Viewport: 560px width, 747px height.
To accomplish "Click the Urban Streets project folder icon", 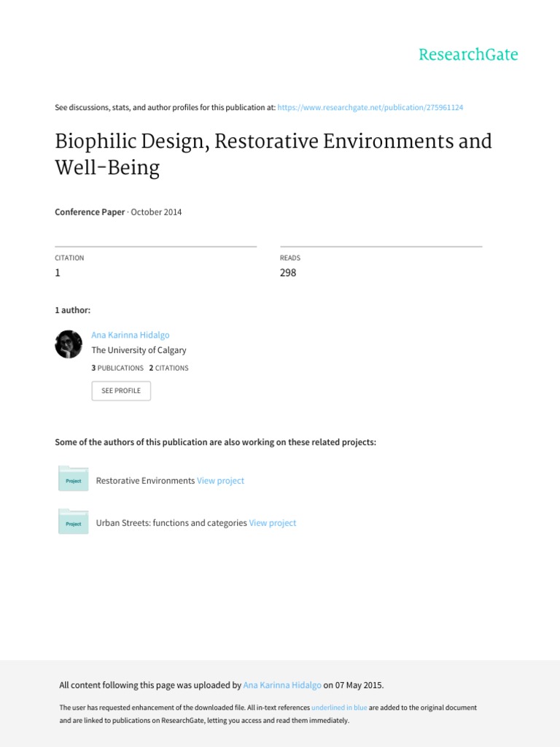I will coord(73,522).
